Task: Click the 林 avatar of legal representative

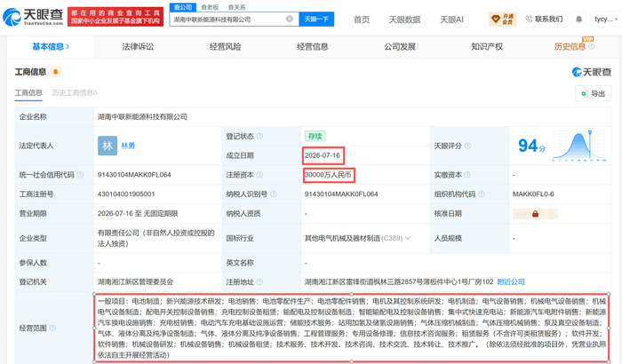Action: click(x=108, y=146)
